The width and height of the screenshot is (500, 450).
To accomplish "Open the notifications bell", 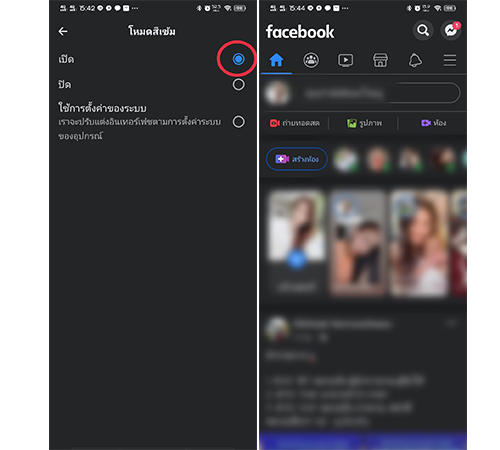I will pyautogui.click(x=415, y=61).
